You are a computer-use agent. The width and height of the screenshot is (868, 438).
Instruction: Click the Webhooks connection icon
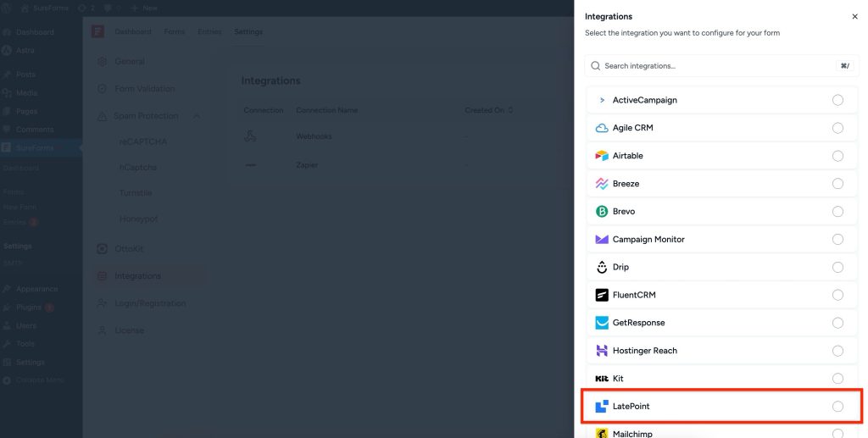tap(250, 136)
